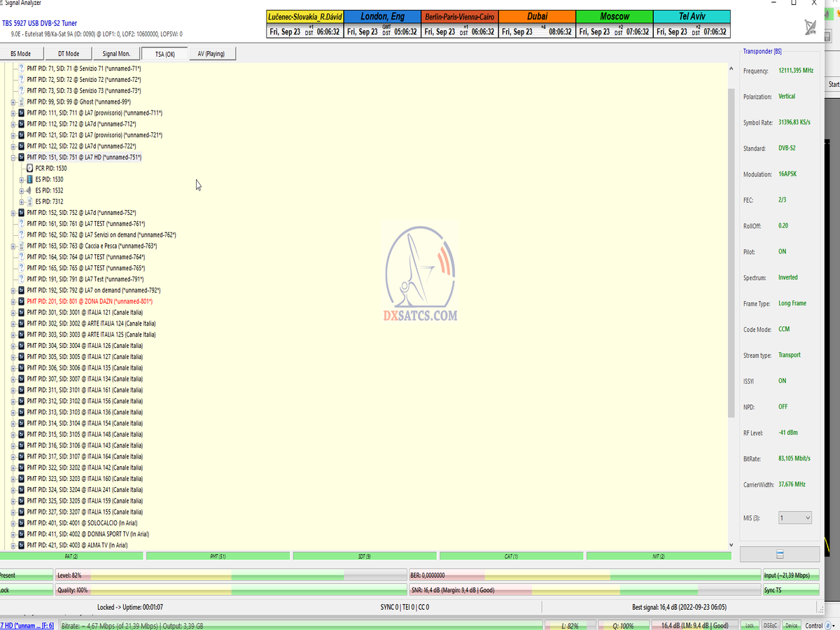The height and width of the screenshot is (630, 840).
Task: Click the satellite dish icon at top right
Action: (811, 27)
